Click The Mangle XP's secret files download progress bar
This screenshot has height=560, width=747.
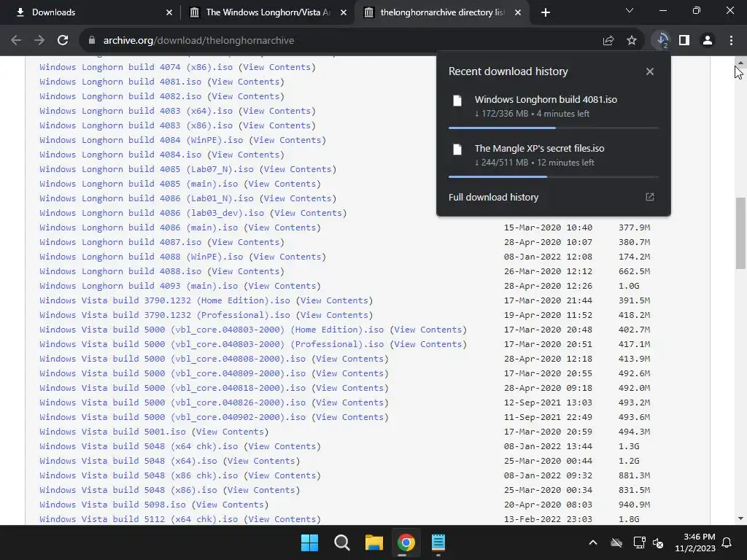coord(554,176)
